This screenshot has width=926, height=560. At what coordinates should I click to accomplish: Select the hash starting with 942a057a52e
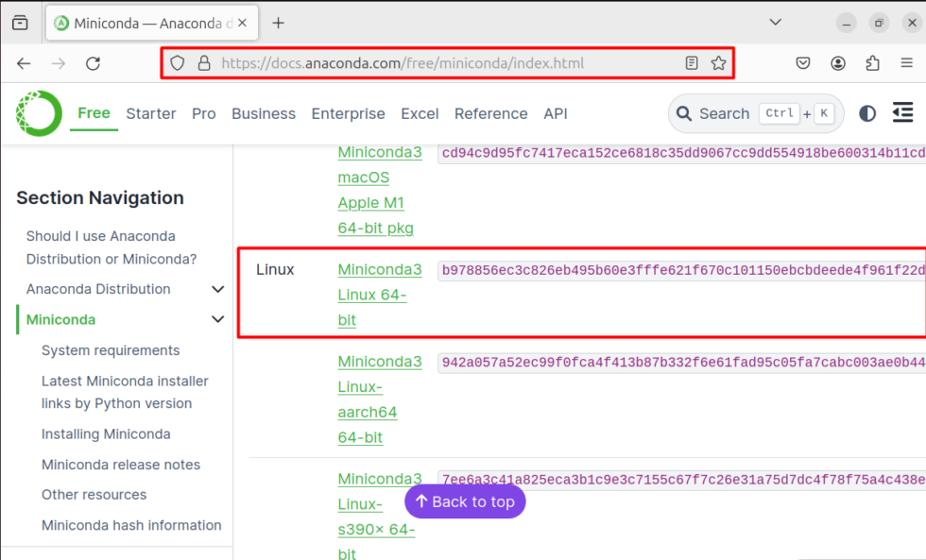(x=682, y=363)
